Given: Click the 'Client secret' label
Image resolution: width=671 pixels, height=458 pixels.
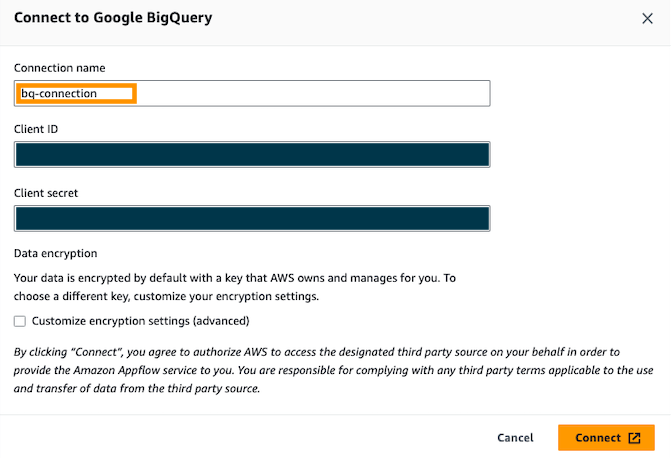Looking at the screenshot, I should click(46, 192).
